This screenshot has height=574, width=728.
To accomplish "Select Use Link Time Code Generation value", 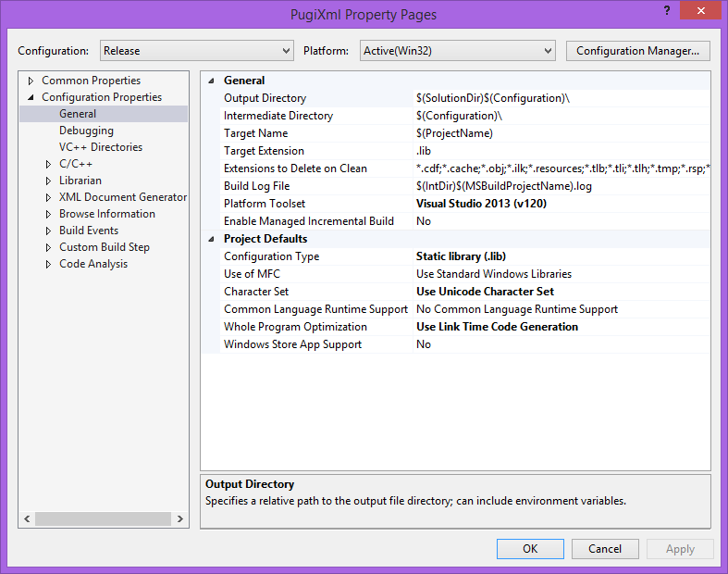I will 561,327.
